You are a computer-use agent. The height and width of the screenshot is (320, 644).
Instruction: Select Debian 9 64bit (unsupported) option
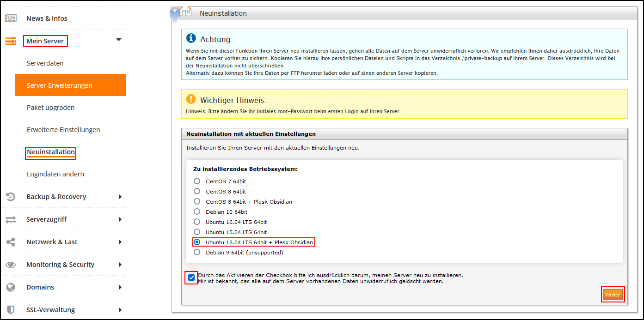coord(197,252)
